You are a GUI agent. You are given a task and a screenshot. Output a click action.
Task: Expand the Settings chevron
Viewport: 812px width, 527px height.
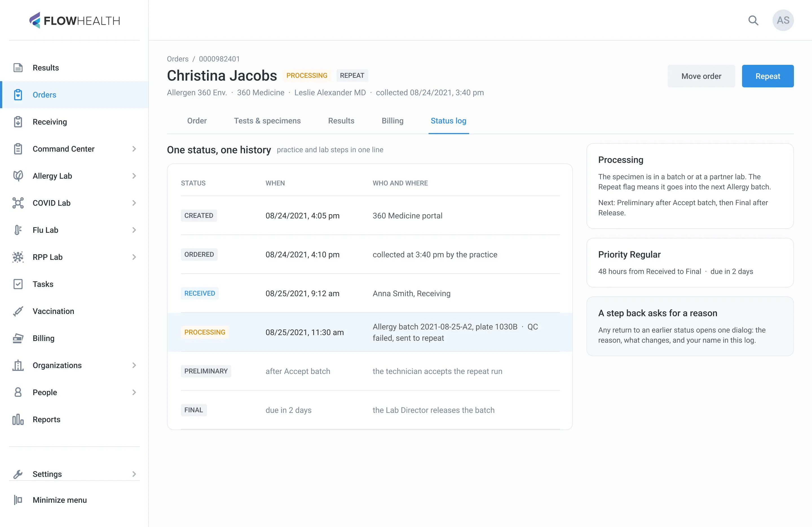coord(134,474)
